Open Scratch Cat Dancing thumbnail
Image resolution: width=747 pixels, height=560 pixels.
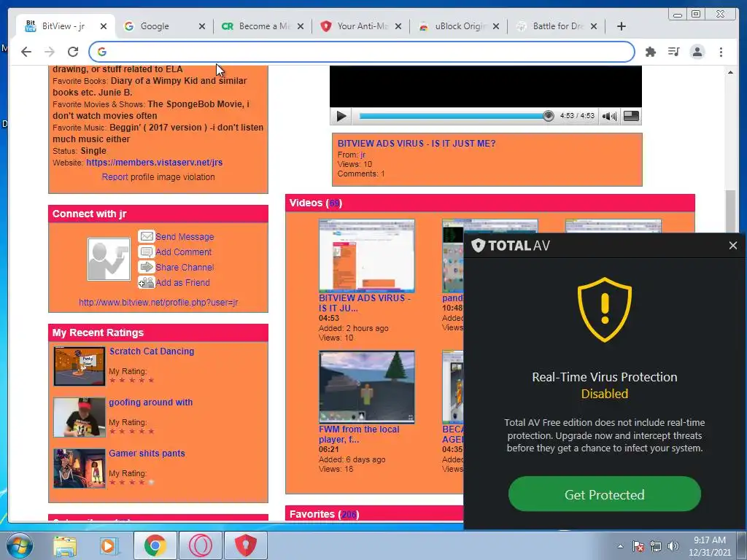point(79,366)
